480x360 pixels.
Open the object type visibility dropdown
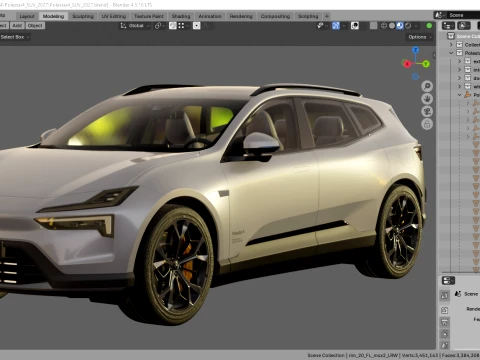323,26
